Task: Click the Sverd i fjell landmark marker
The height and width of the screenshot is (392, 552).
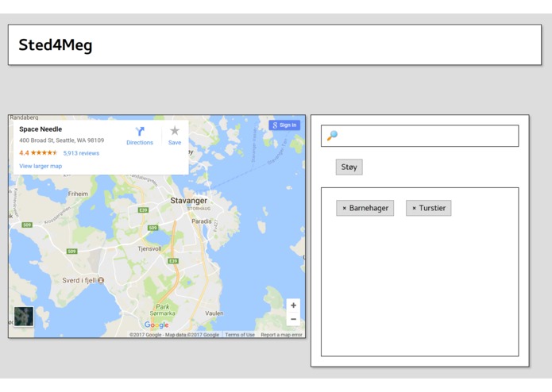Action: [x=101, y=280]
